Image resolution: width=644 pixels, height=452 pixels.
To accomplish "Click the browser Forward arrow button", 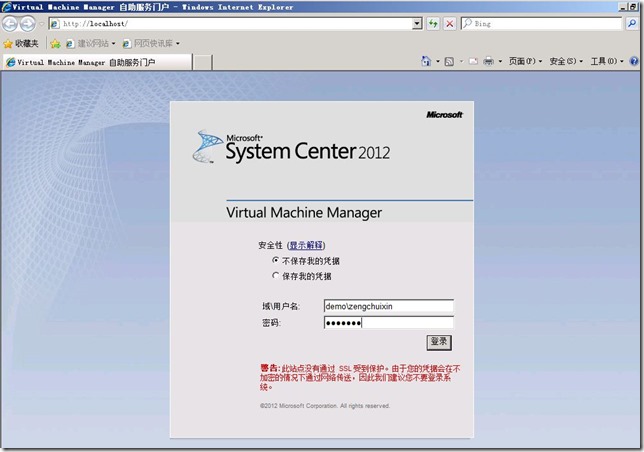I will click(x=28, y=24).
